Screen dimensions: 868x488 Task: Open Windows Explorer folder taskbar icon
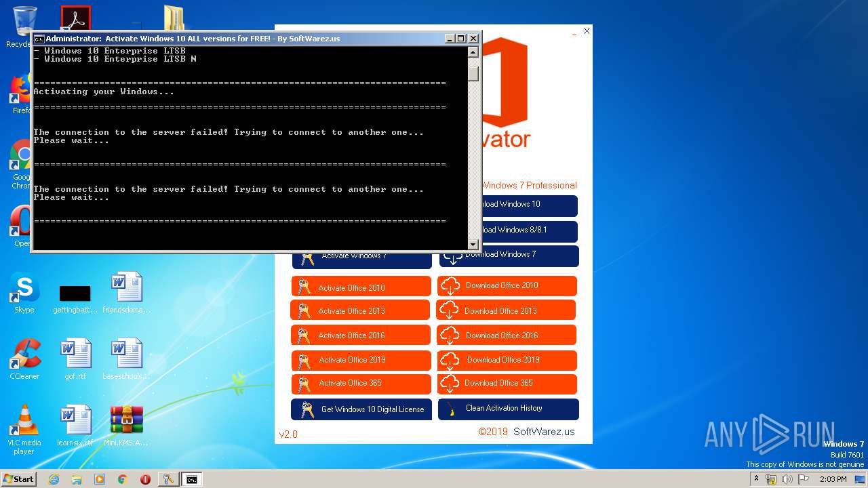(77, 479)
